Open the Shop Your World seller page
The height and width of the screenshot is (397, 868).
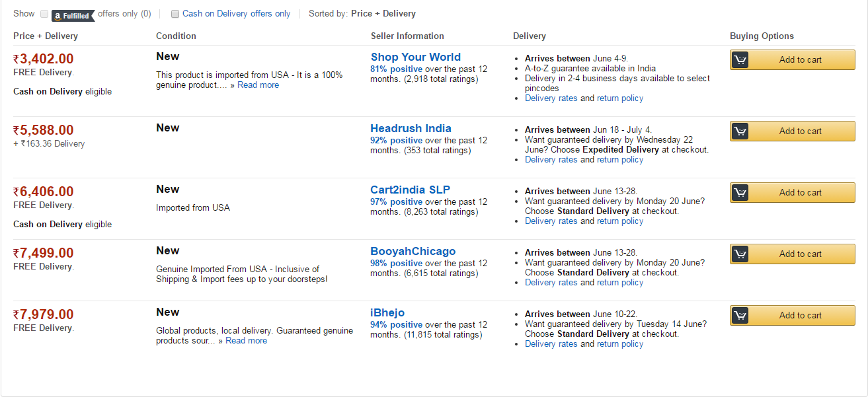click(x=415, y=57)
